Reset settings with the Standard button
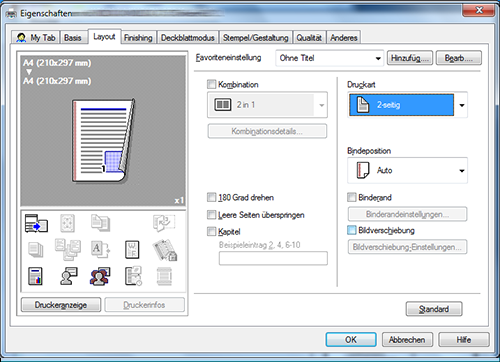 tap(434, 309)
